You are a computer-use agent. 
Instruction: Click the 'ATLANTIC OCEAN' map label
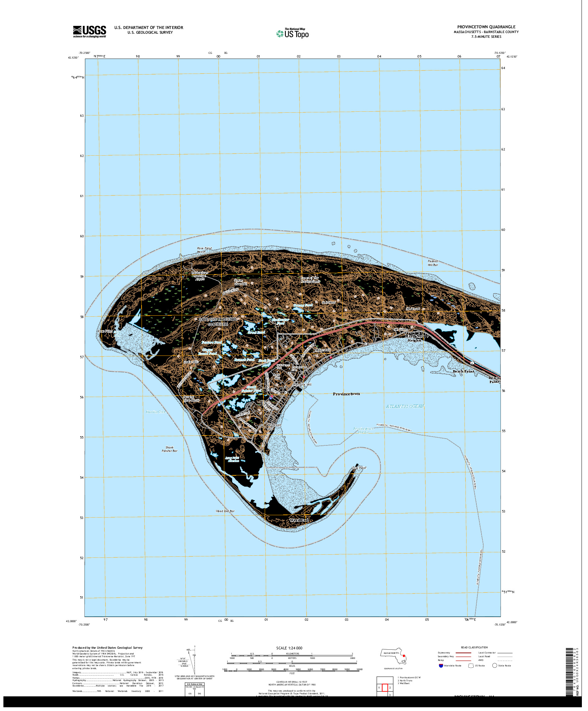click(405, 406)
